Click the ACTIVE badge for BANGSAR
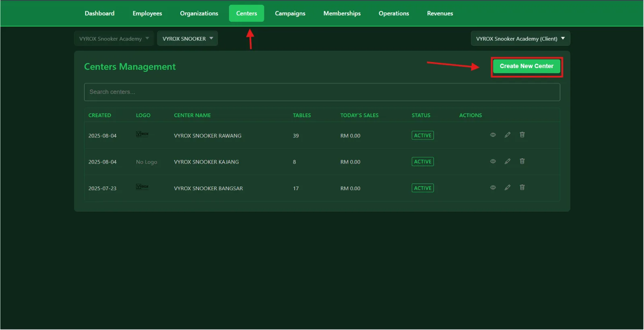 click(x=423, y=188)
